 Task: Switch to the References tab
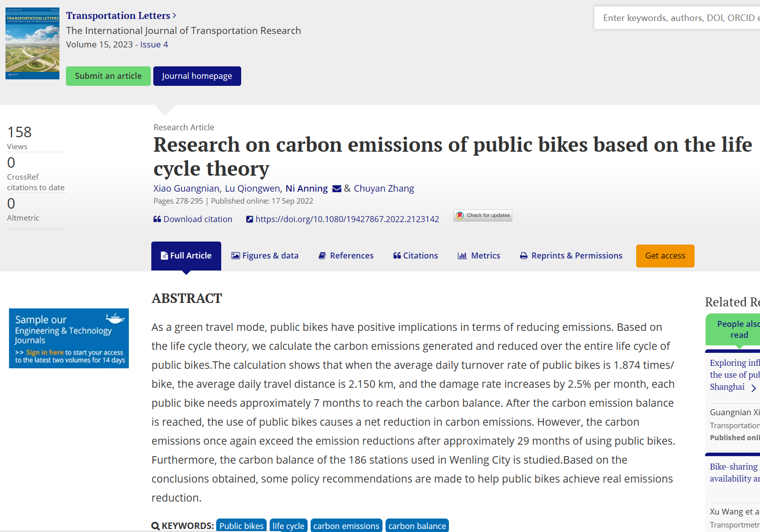[346, 256]
